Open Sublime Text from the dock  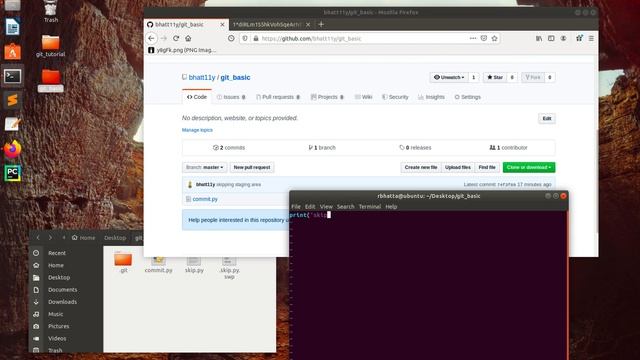tap(12, 100)
